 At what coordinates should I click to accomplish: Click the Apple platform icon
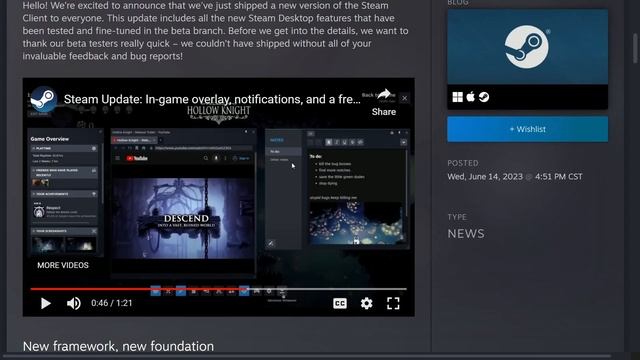[471, 97]
